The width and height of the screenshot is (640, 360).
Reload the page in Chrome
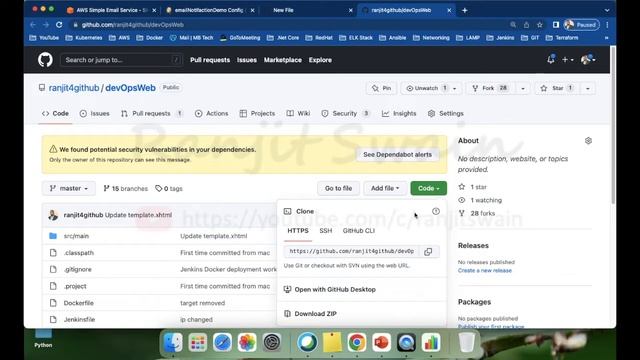(x=59, y=25)
